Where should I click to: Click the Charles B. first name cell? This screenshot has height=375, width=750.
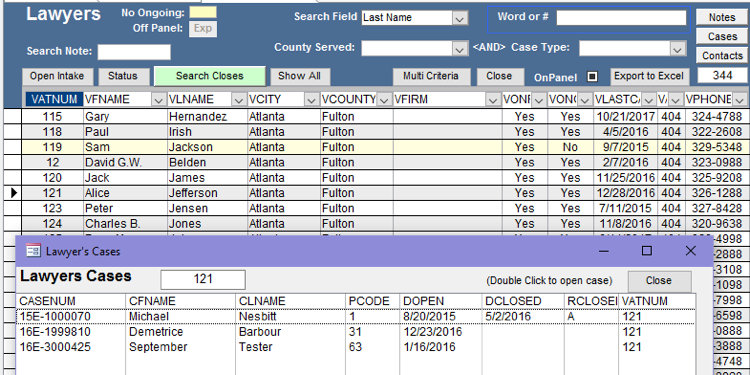coord(125,223)
